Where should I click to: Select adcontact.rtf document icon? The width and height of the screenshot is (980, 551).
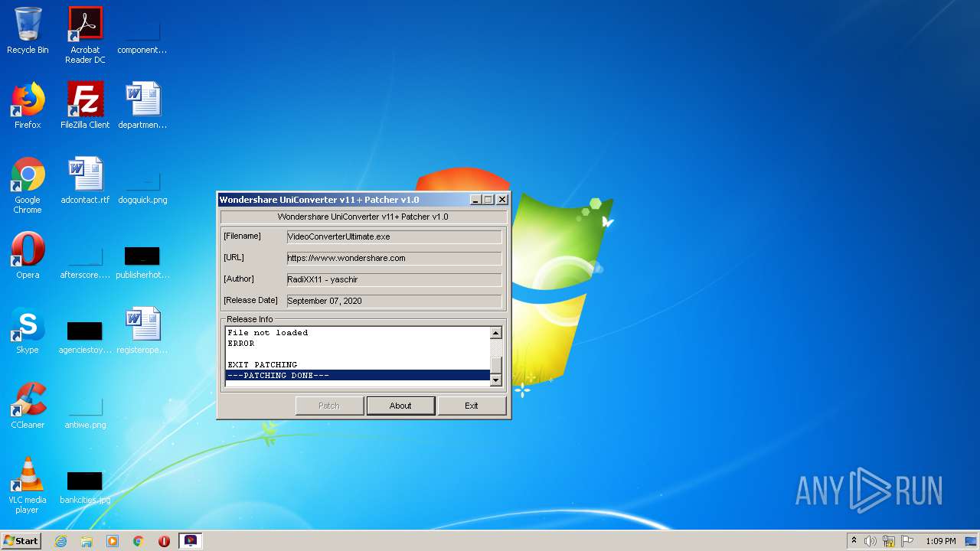[85, 181]
